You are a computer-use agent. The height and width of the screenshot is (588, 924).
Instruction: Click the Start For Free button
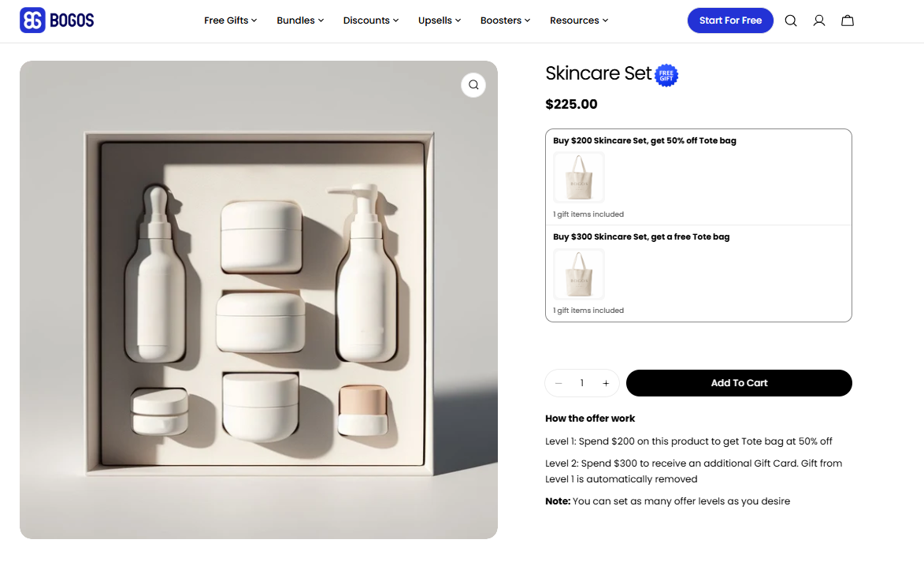coord(730,20)
